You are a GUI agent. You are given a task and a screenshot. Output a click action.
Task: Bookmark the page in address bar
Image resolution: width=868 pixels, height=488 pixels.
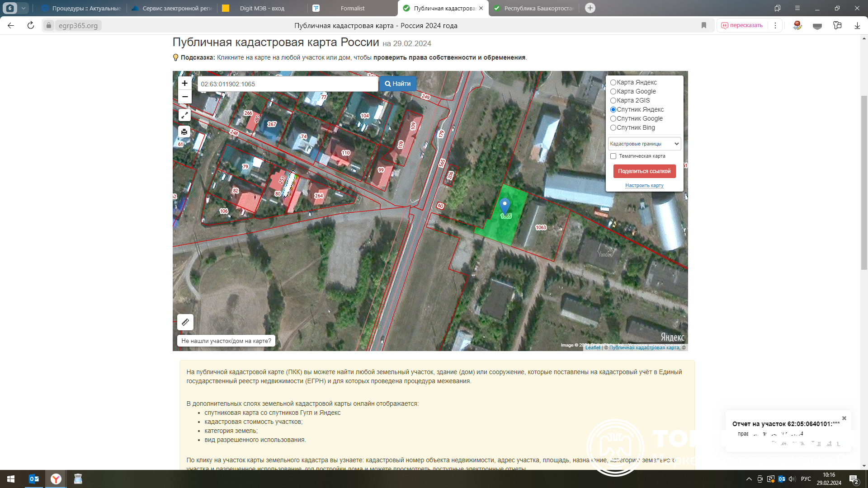tap(704, 25)
